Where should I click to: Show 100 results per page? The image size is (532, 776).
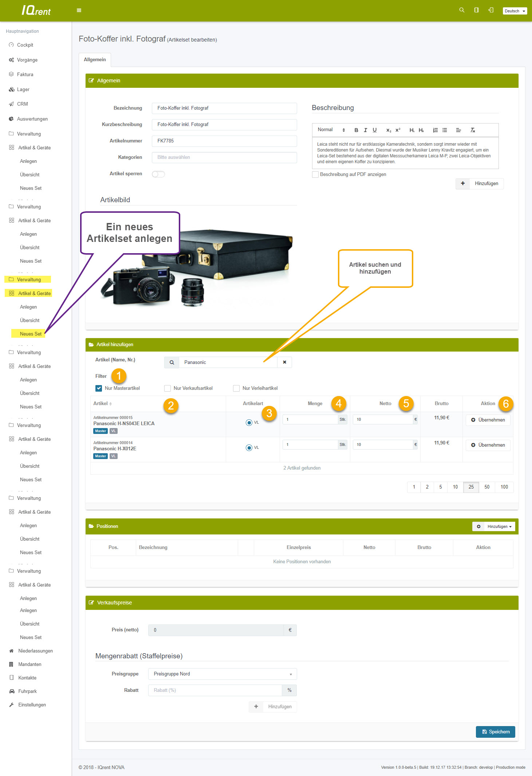coord(504,487)
